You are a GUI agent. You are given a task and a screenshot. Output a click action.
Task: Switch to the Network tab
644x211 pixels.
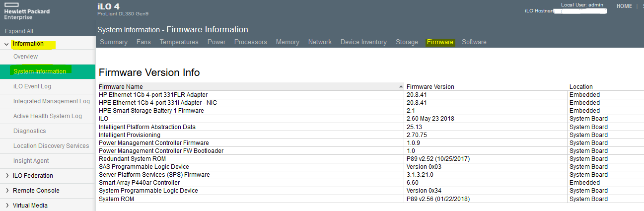point(320,42)
